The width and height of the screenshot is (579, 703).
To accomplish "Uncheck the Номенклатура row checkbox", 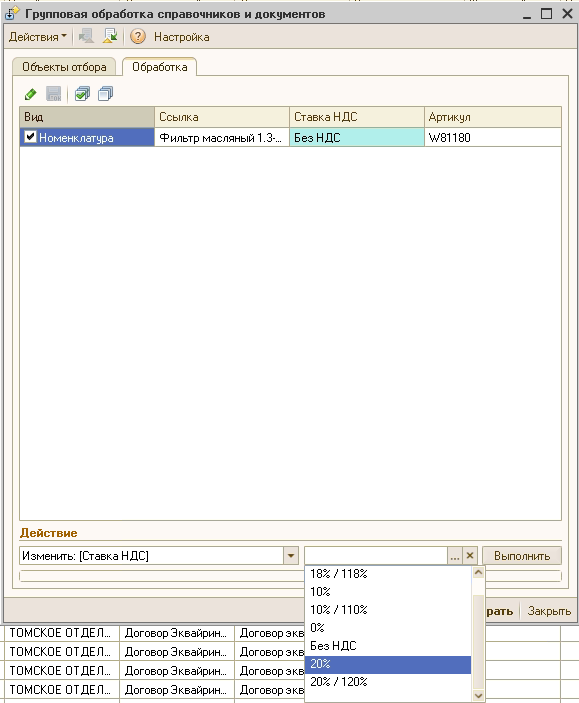I will 30,136.
